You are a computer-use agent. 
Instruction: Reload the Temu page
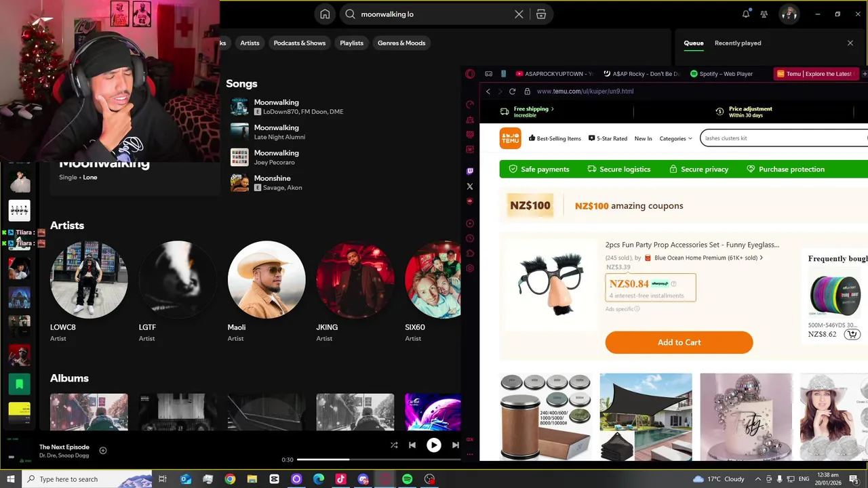click(512, 91)
